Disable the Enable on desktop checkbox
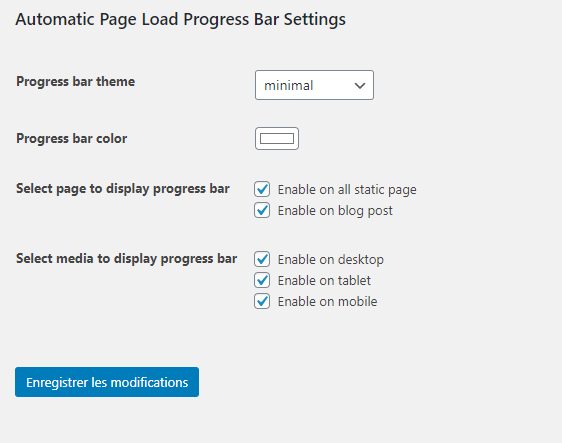 [262, 259]
